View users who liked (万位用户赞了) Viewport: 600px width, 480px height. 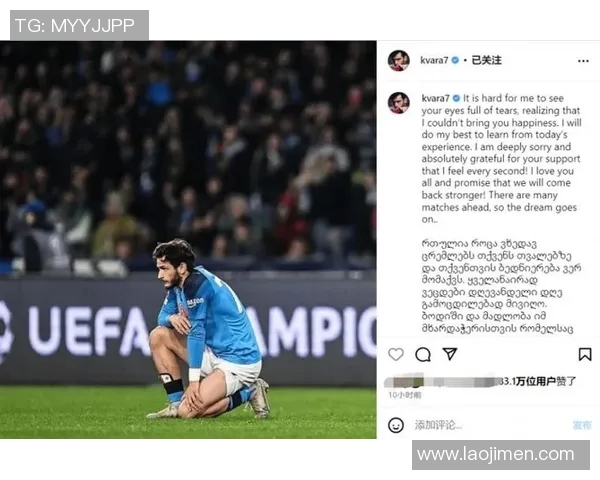pyautogui.click(x=538, y=381)
